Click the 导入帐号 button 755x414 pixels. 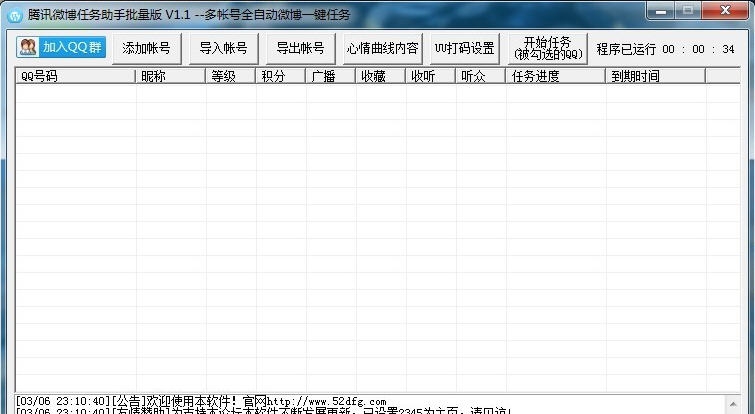[x=223, y=48]
